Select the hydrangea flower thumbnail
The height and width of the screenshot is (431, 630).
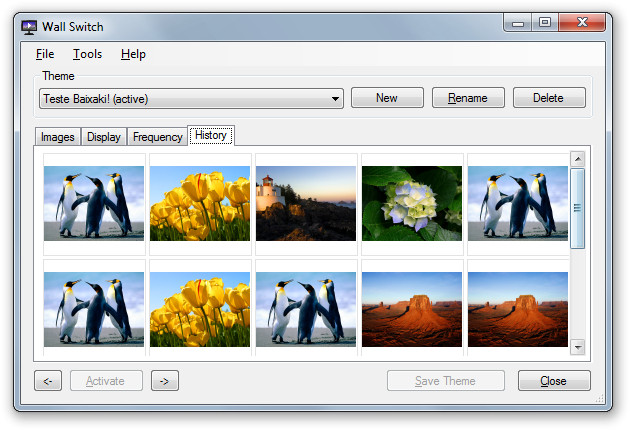412,204
